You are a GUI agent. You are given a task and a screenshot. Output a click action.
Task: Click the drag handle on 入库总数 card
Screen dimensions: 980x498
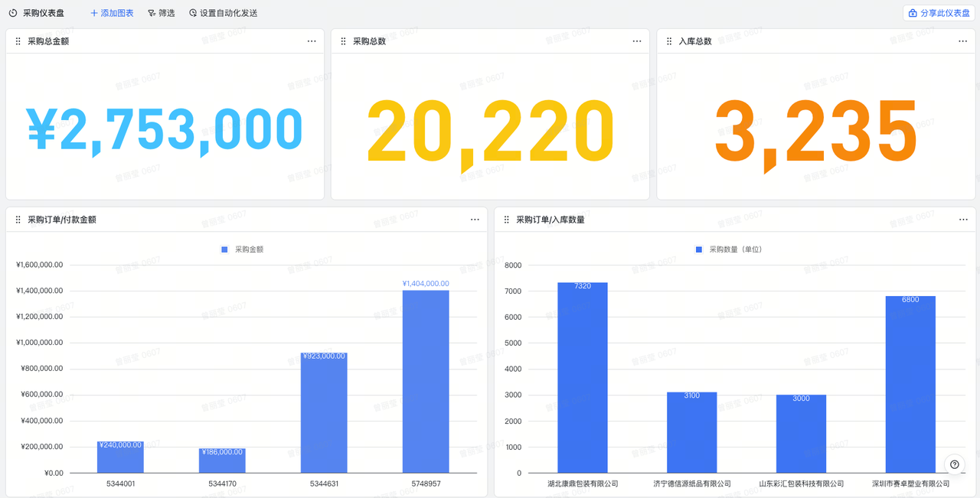[669, 41]
